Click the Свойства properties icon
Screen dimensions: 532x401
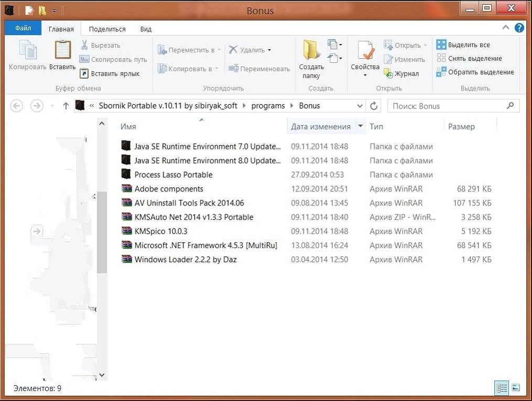(365, 50)
